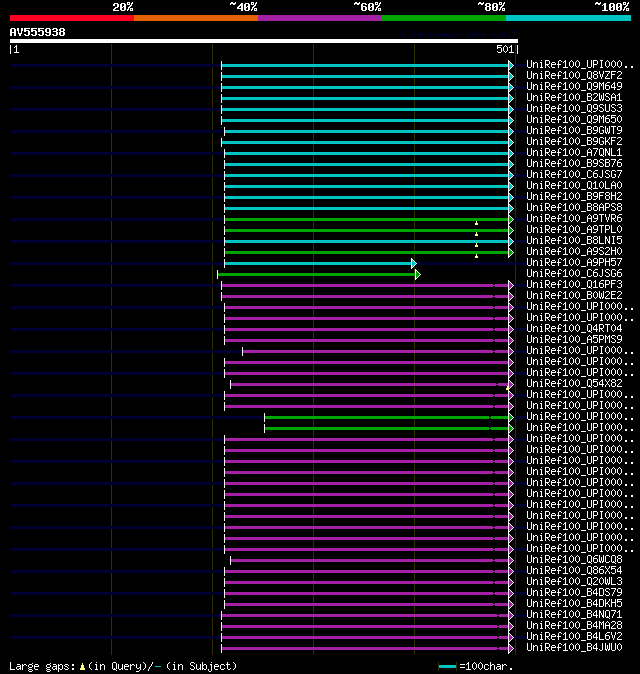Viewport: 640px width, 674px height.
Task: Click the cyan =100char. scale bar legend
Action: [x=447, y=667]
